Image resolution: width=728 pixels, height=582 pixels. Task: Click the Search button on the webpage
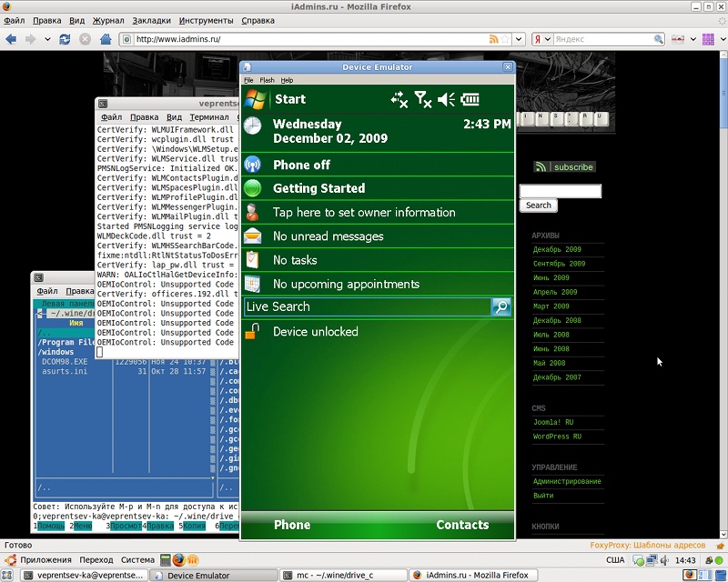(x=538, y=206)
